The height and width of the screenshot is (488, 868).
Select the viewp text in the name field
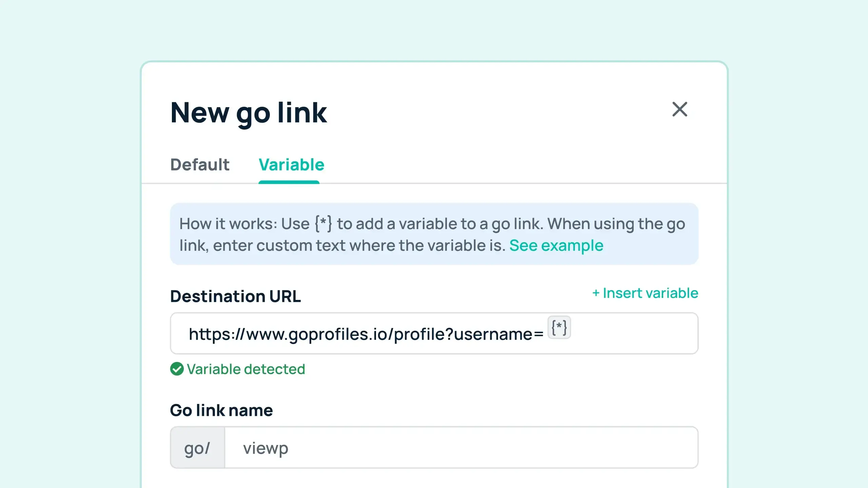click(265, 447)
